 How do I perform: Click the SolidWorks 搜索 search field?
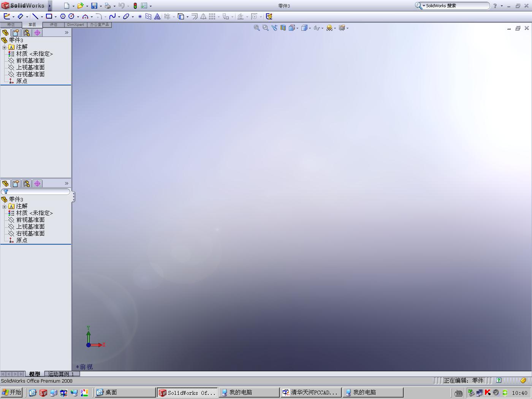(457, 6)
